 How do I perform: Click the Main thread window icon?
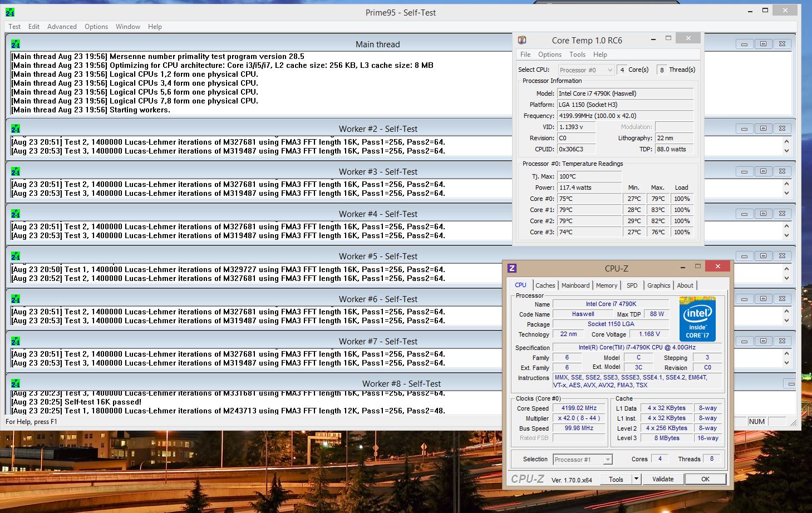[16, 44]
